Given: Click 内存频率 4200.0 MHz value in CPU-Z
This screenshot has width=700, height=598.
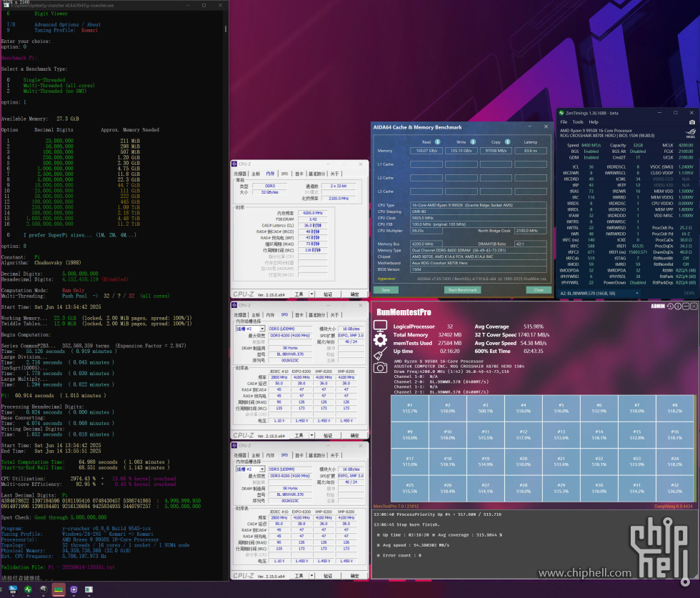Looking at the screenshot, I should coord(313,213).
